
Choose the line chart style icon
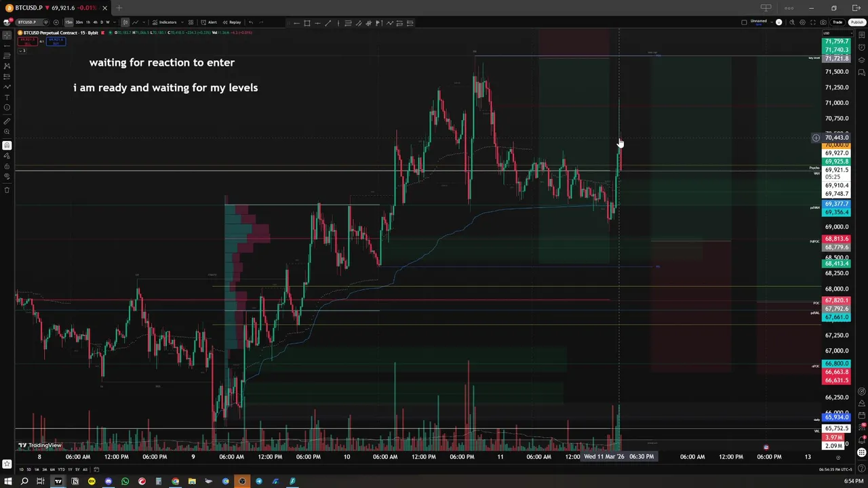pyautogui.click(x=135, y=22)
